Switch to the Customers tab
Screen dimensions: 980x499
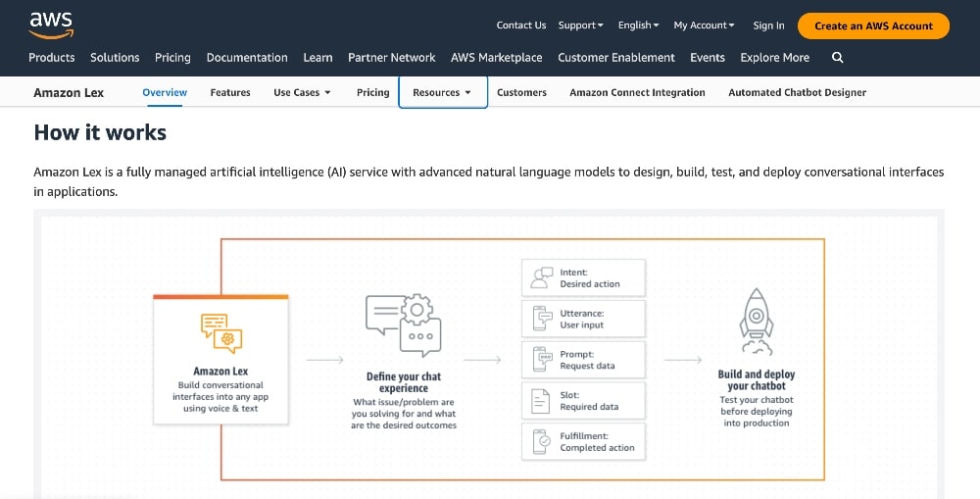[521, 92]
